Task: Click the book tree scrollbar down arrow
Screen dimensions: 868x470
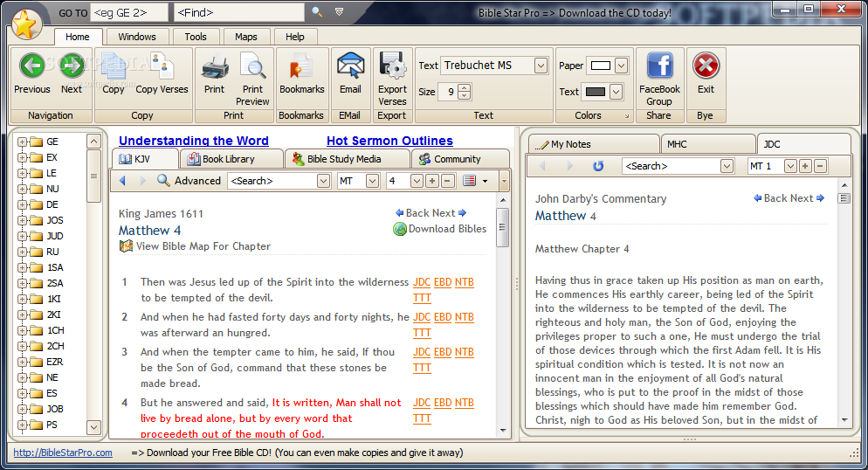Action: click(x=93, y=427)
